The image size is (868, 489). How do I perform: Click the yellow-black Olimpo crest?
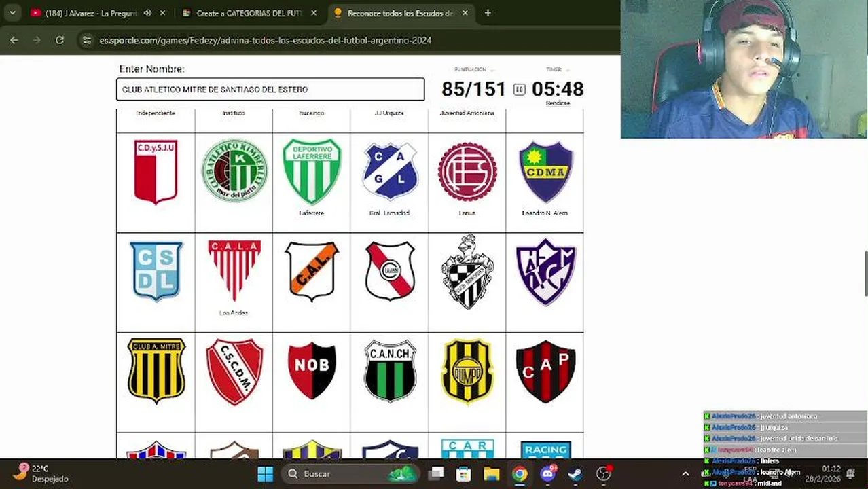tap(467, 371)
